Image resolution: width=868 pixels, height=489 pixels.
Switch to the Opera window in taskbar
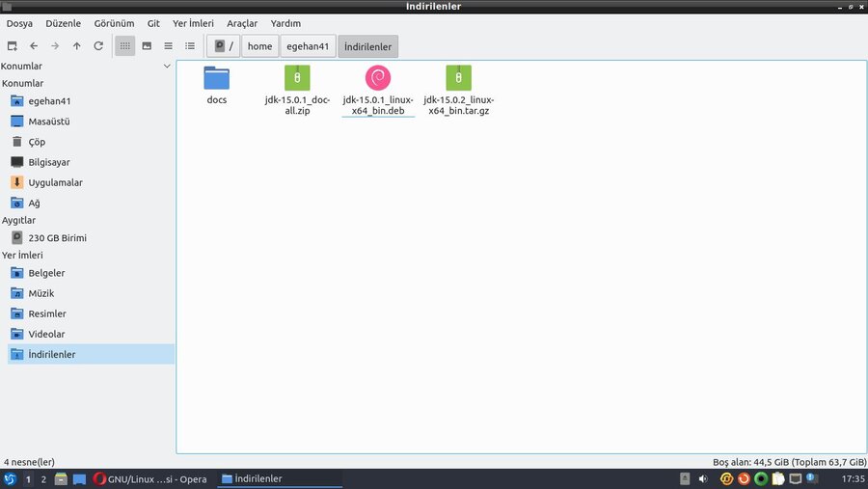[150, 479]
